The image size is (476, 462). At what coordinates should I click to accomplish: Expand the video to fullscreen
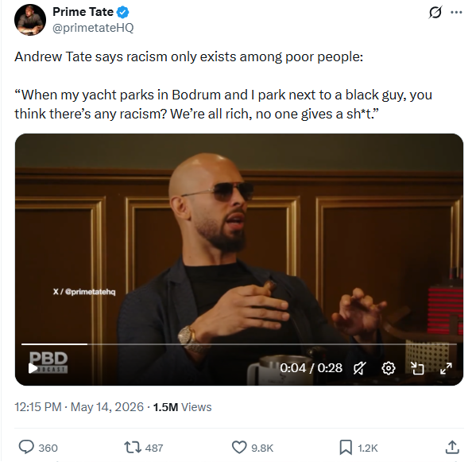[446, 368]
